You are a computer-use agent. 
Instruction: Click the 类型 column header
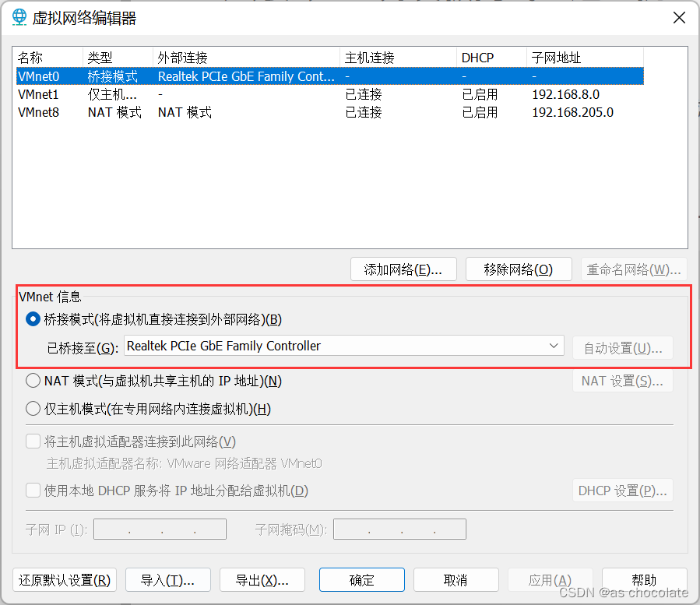coord(118,58)
